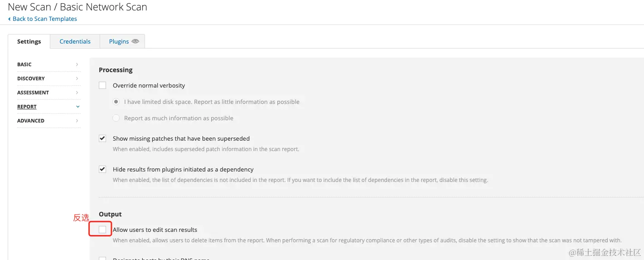This screenshot has width=644, height=260.
Task: Click the Output section heading
Action: pos(110,214)
